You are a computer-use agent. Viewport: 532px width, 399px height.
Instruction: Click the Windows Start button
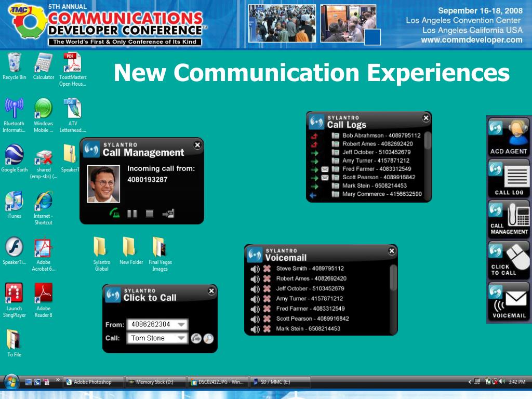click(11, 382)
